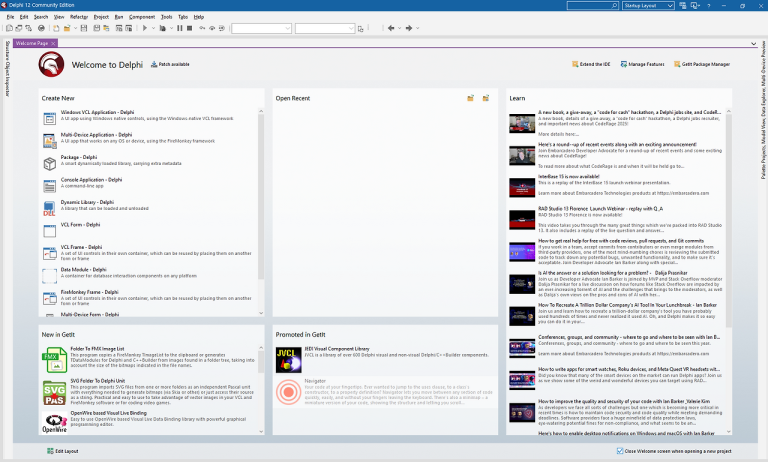Click the save desktop layout icon in title bar
768x462 pixels.
click(x=683, y=5)
